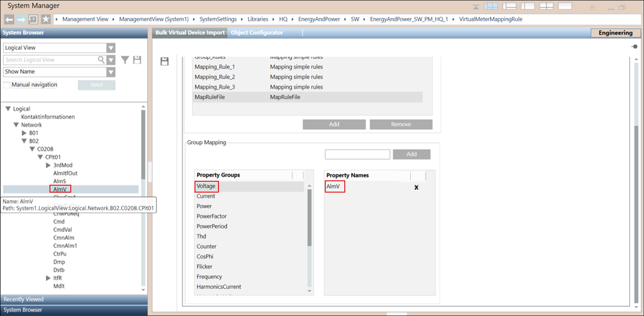Switch to Bulk Virtual Device Import tab
644x316 pixels.
click(x=190, y=33)
